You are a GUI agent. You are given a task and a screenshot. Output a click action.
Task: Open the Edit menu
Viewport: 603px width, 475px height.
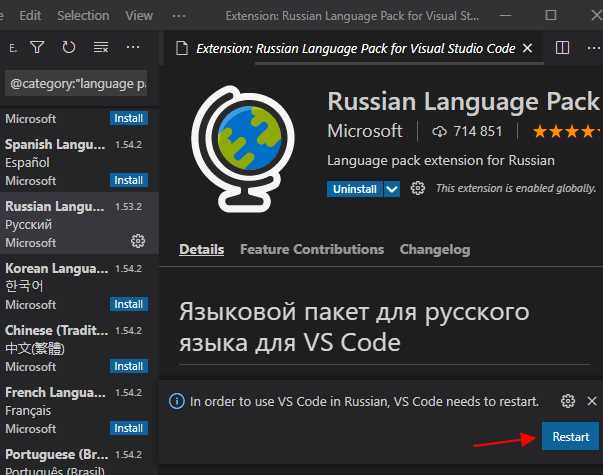point(30,16)
